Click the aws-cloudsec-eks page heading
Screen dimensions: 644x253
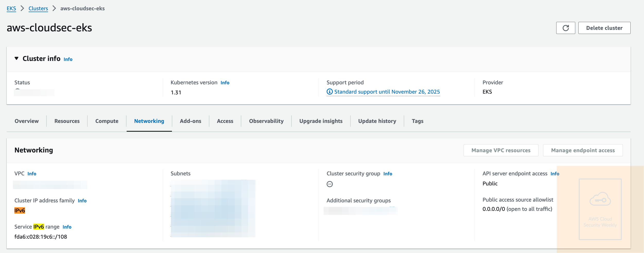click(x=49, y=28)
